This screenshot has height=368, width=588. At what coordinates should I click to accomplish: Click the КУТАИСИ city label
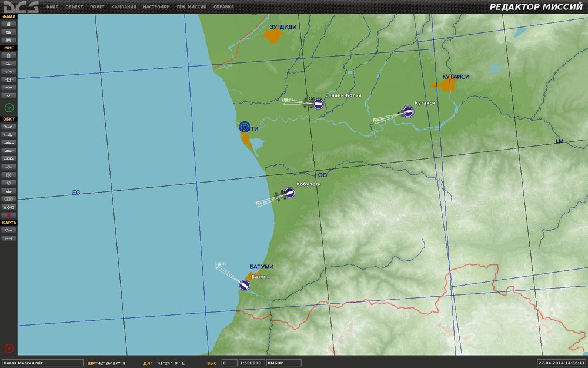[x=456, y=77]
